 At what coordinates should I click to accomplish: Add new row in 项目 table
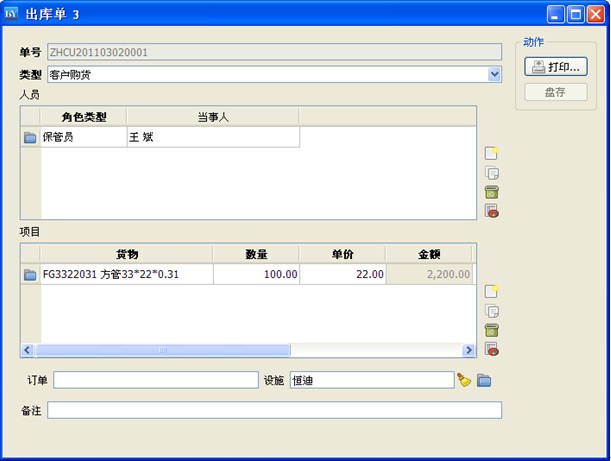tap(491, 291)
